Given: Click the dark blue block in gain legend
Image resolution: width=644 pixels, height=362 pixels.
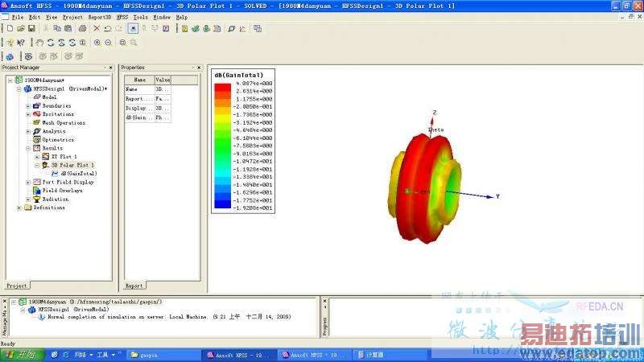Looking at the screenshot, I should 223,204.
